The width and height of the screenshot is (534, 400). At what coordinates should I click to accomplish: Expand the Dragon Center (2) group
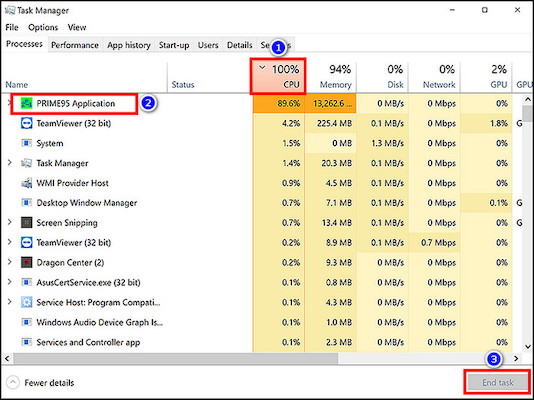click(10, 262)
